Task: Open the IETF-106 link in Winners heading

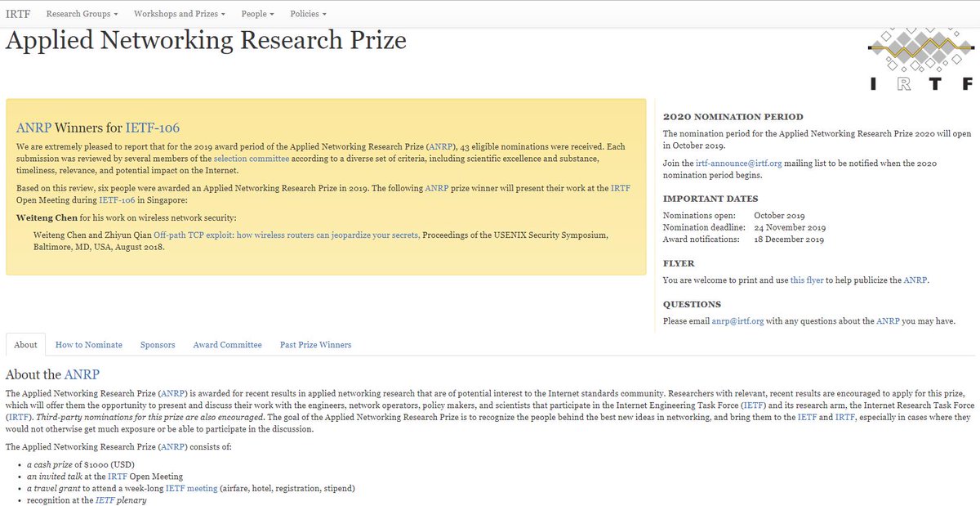Action: (x=153, y=128)
